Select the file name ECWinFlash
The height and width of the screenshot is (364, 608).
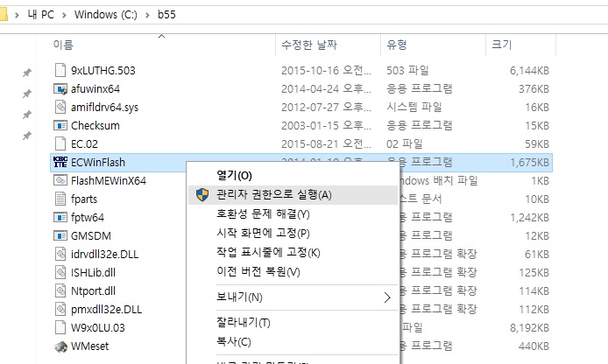pos(98,162)
